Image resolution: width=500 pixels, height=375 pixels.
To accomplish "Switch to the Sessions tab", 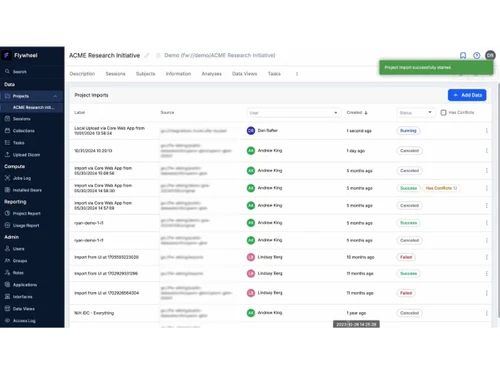I will (x=115, y=74).
